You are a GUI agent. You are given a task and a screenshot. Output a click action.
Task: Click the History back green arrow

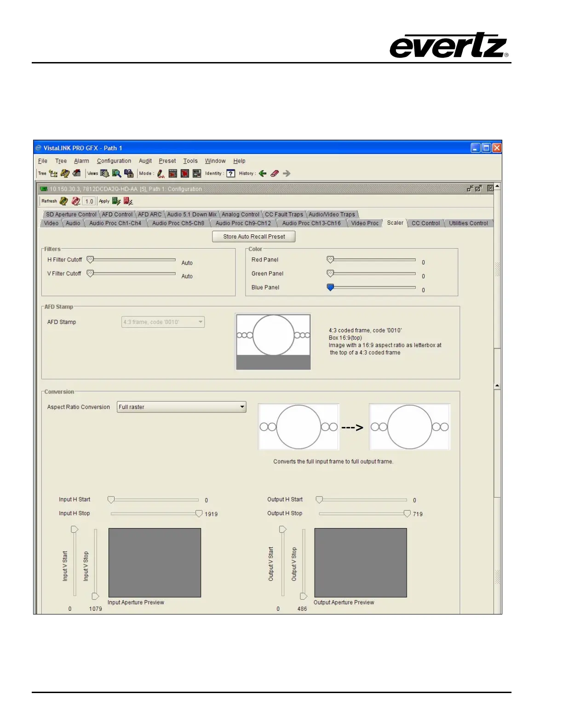(x=263, y=173)
